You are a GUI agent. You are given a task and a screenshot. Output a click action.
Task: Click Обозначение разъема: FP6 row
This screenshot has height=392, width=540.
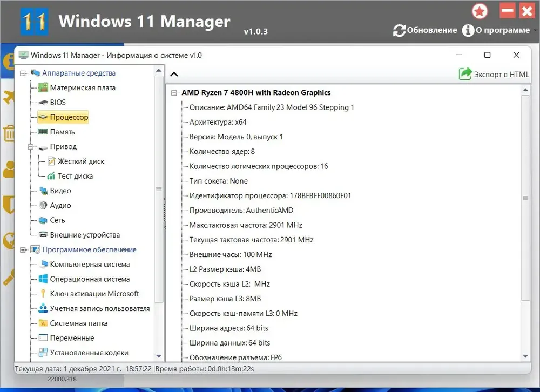click(235, 357)
